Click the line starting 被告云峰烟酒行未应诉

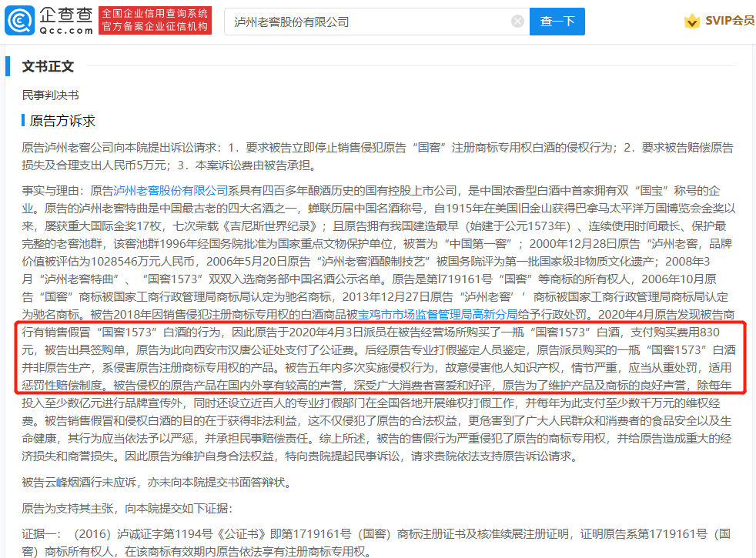[158, 483]
